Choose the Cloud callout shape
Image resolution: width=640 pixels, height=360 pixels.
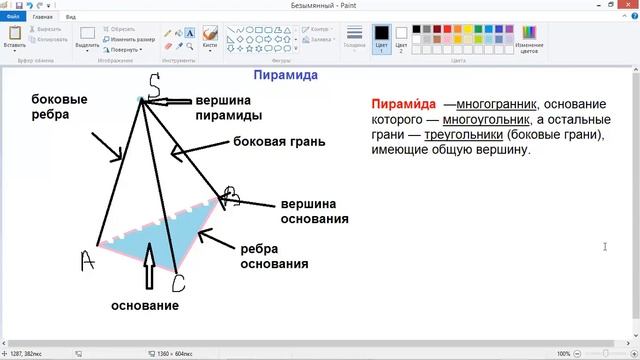(x=287, y=49)
